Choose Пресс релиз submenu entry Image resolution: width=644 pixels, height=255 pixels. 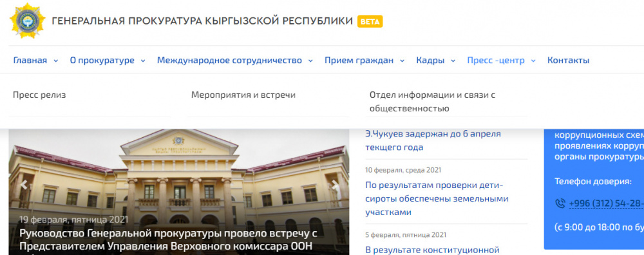click(39, 95)
